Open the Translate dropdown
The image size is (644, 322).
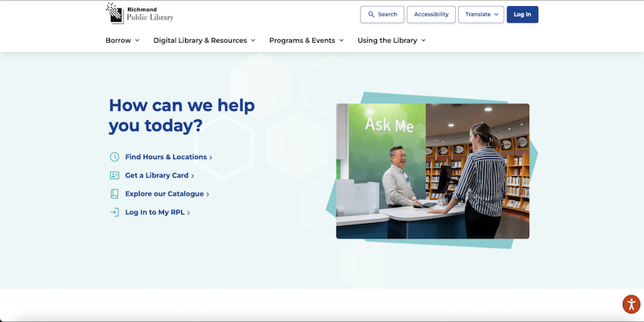[481, 14]
